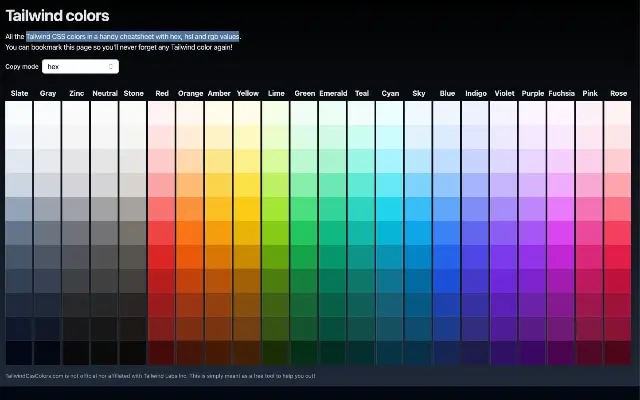Copy the lightest swatch in the Neutral column
The image size is (640, 400).
104,113
